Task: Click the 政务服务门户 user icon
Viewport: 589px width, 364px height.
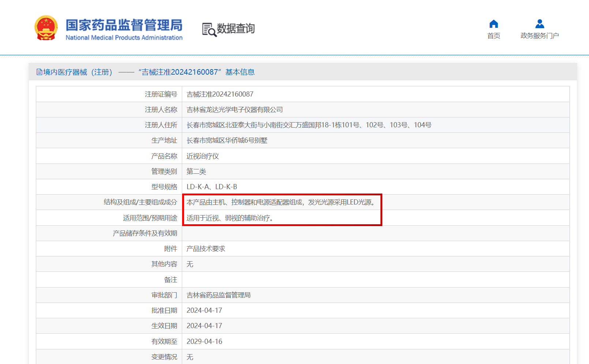Action: (x=540, y=24)
